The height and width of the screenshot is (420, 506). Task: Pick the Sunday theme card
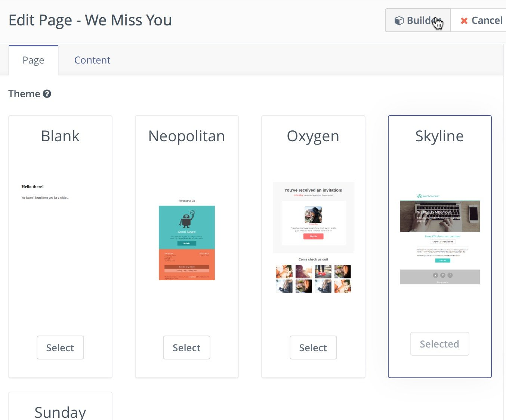coord(60,411)
